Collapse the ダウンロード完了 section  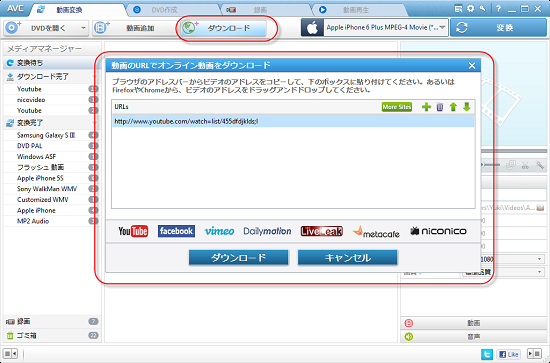coord(94,76)
